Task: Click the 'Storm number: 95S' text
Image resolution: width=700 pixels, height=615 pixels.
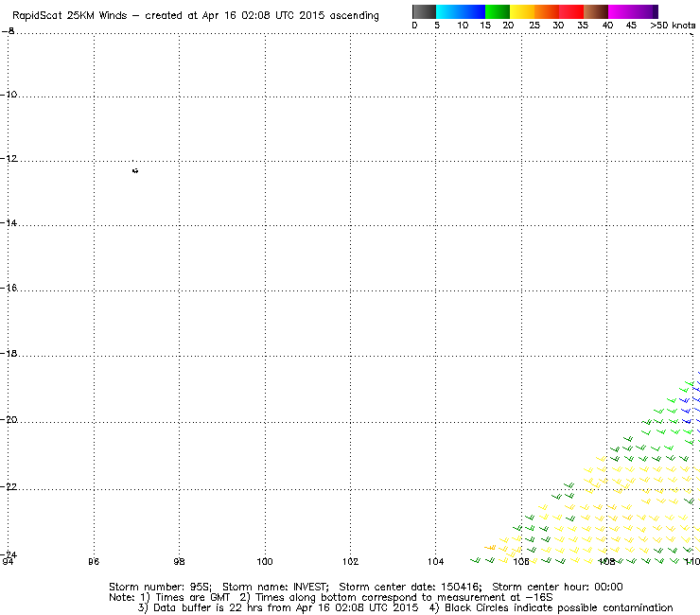Action: (160, 587)
